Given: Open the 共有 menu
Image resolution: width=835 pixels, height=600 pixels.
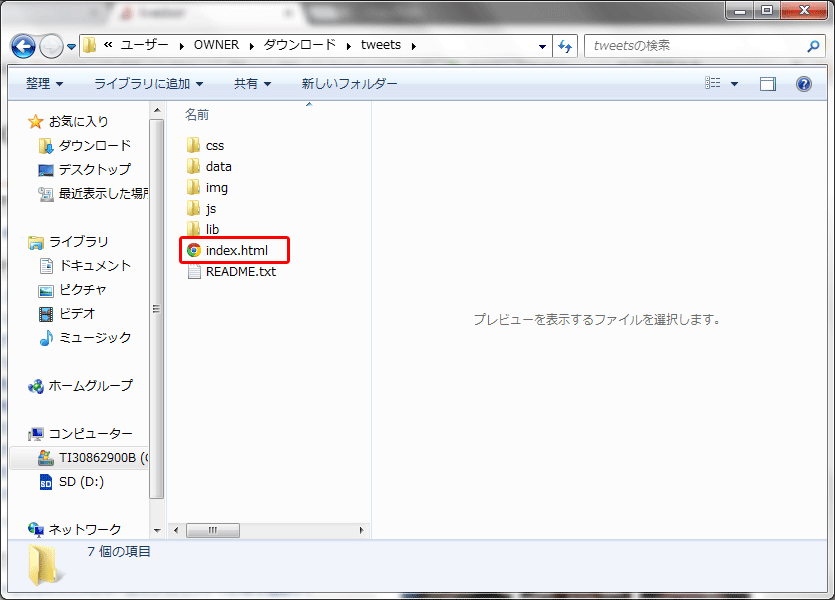Looking at the screenshot, I should click(x=252, y=84).
